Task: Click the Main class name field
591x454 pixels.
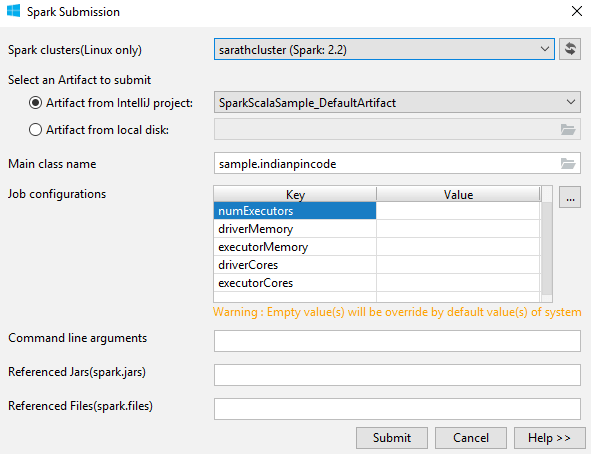Action: coord(397,163)
